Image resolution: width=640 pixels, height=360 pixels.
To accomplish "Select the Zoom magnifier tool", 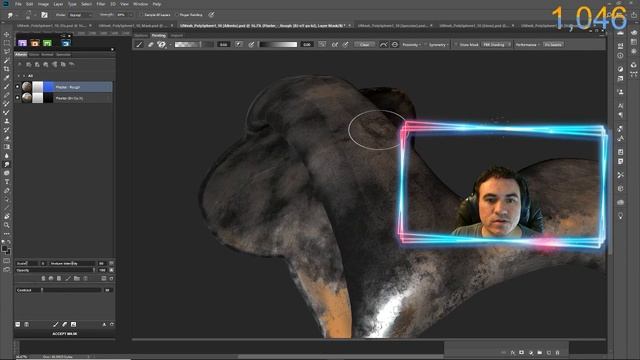I will tap(7, 225).
